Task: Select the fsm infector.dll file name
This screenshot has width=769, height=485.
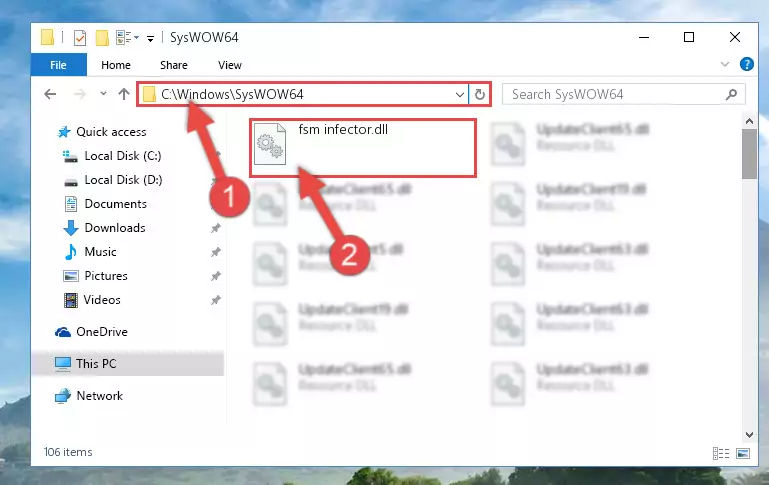Action: [x=343, y=129]
